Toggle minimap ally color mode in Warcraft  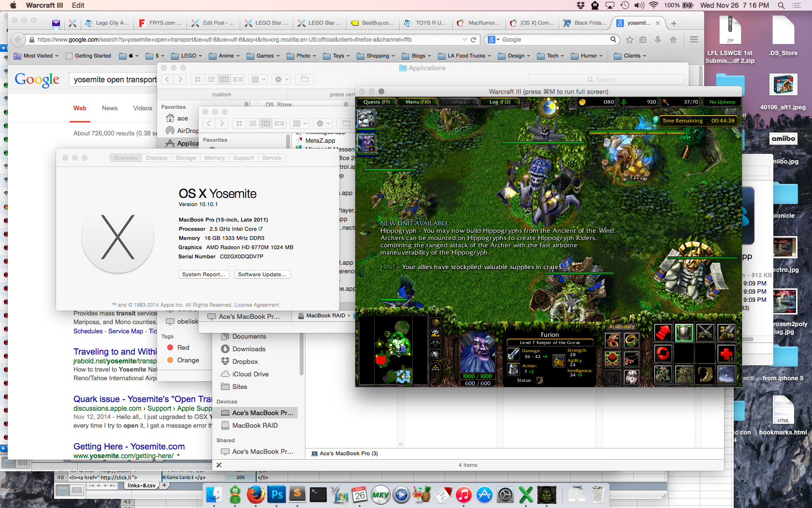436,344
